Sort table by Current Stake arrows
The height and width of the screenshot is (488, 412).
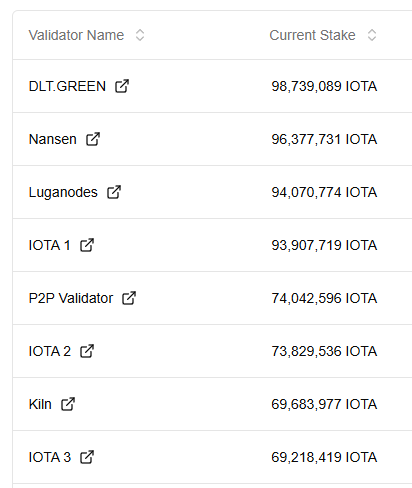coord(372,35)
